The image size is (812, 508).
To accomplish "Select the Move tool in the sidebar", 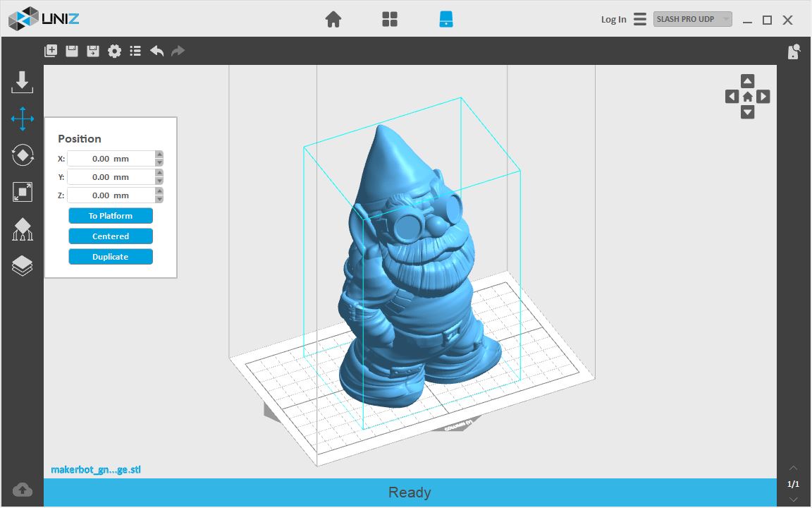I will (x=22, y=119).
